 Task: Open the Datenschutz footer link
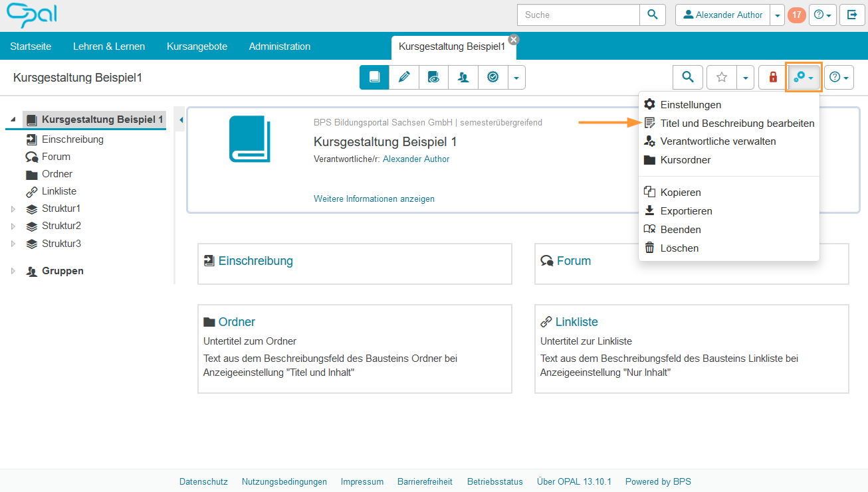click(x=203, y=481)
